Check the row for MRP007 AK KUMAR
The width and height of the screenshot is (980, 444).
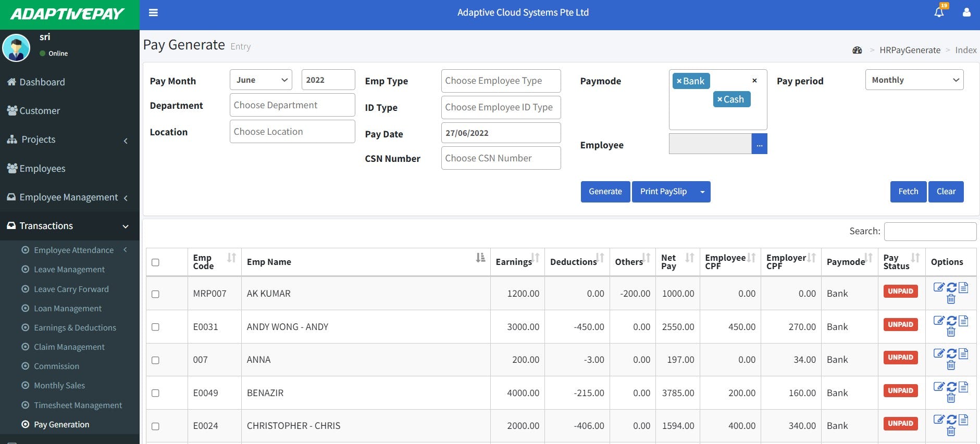155,294
